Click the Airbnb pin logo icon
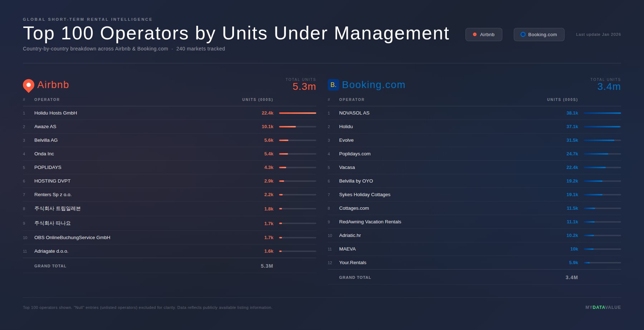The image size is (644, 330). pos(29,86)
